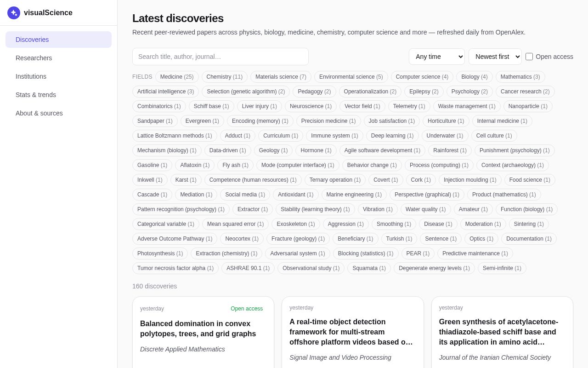Click the visualScience logo icon
The height and width of the screenshot is (368, 588).
(x=14, y=13)
